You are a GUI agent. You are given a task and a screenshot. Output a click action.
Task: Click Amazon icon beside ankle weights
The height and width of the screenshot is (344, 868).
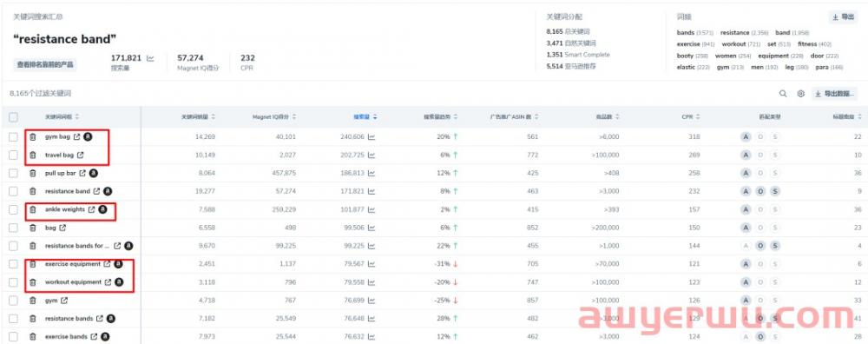(x=102, y=210)
